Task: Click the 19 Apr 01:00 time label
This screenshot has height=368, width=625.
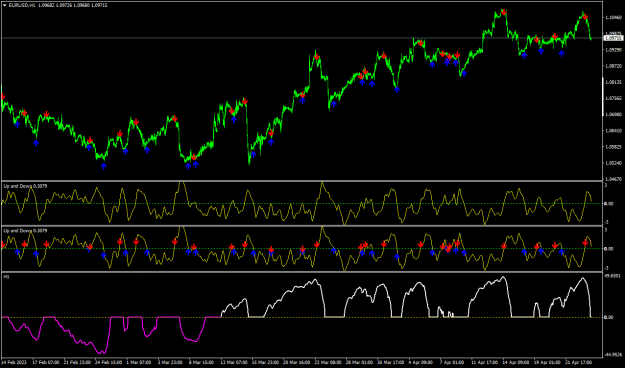Action: (547, 362)
